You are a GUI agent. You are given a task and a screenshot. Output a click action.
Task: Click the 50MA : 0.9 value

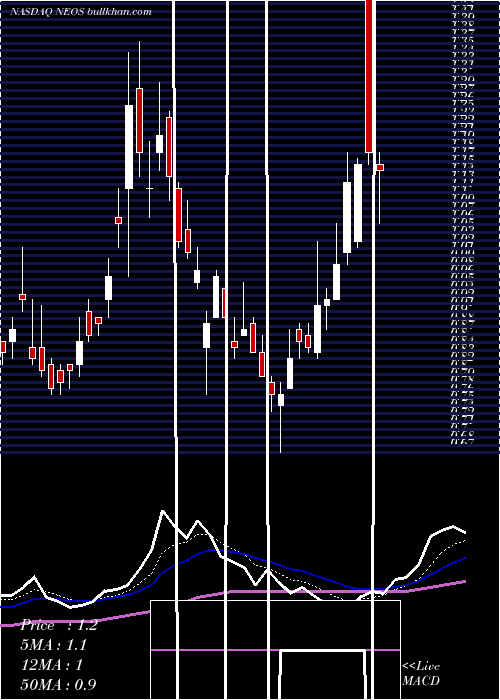pos(59,684)
